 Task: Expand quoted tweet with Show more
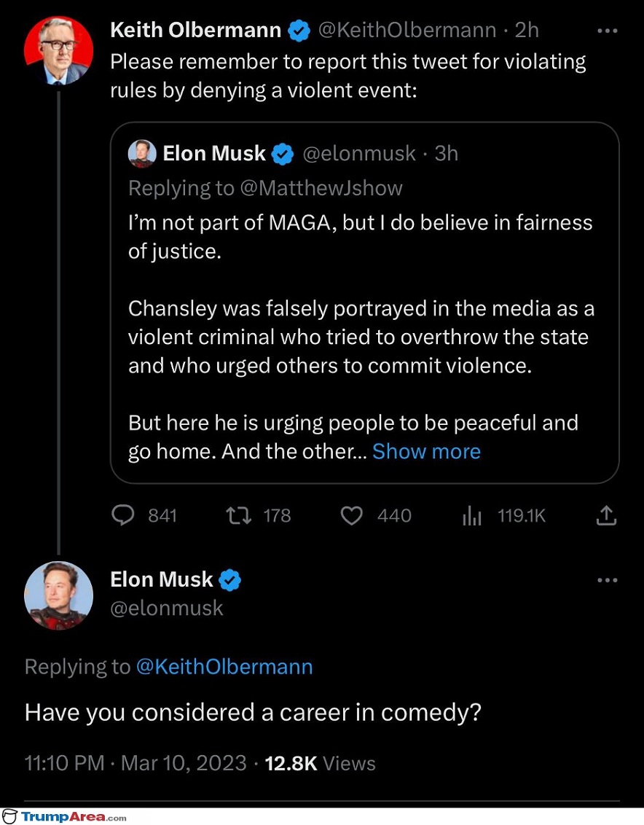tap(426, 451)
